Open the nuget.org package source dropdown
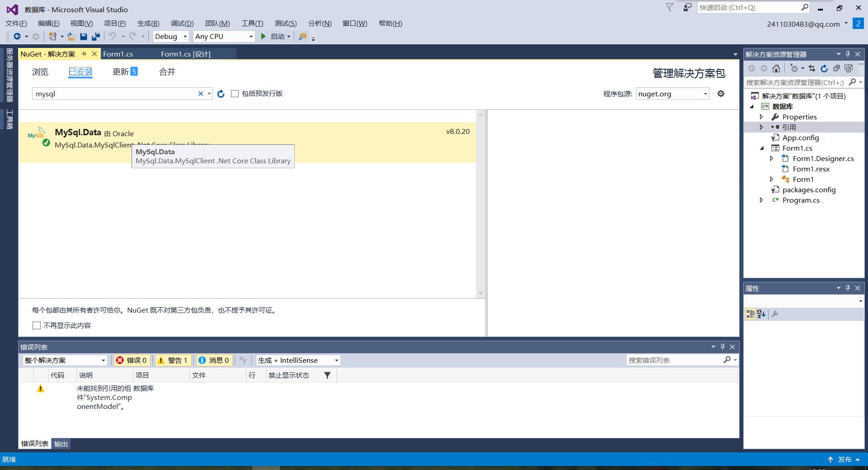868x470 pixels. (672, 94)
